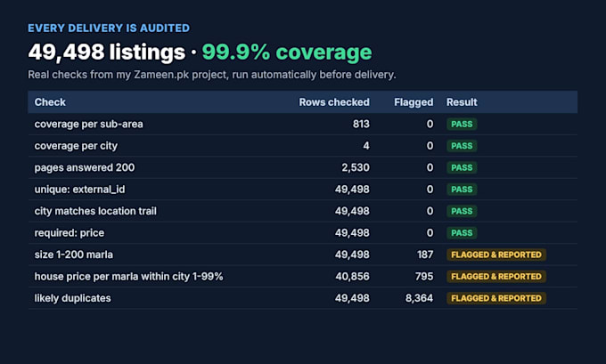606x364 pixels.
Task: Click the Check column header
Action: coord(50,102)
